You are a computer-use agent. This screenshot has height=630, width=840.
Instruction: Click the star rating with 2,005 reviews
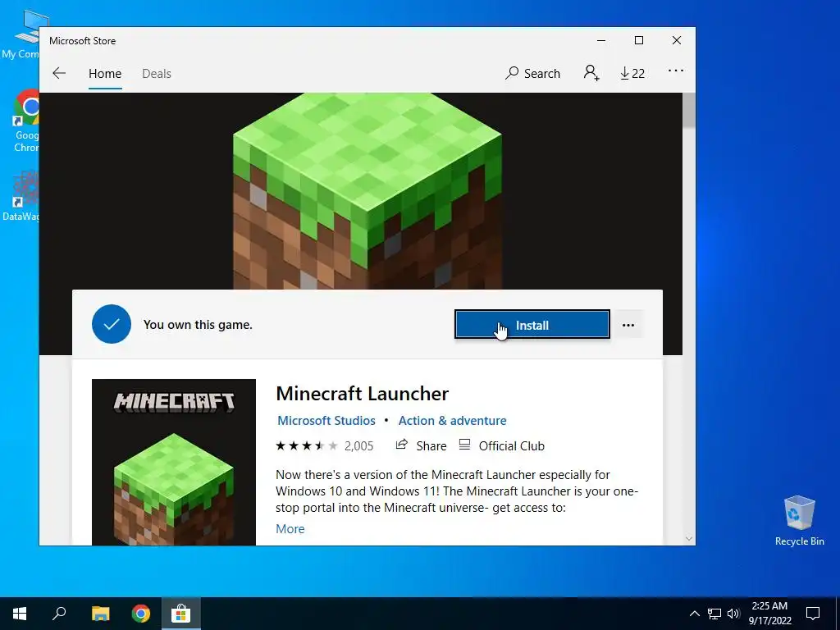[x=324, y=445]
